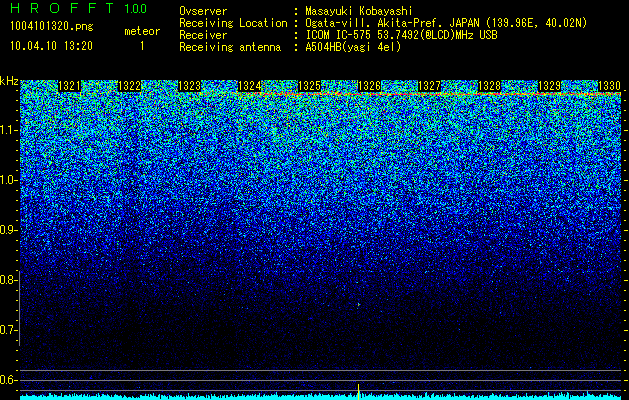629x400 pixels.
Task: Click the yellow meteor echo spike at bottom
Action: [x=358, y=391]
